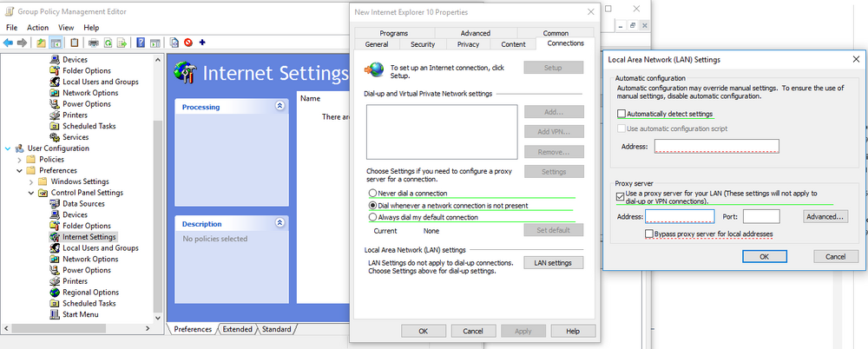Switch to the General tab
The width and height of the screenshot is (868, 349).
click(377, 44)
